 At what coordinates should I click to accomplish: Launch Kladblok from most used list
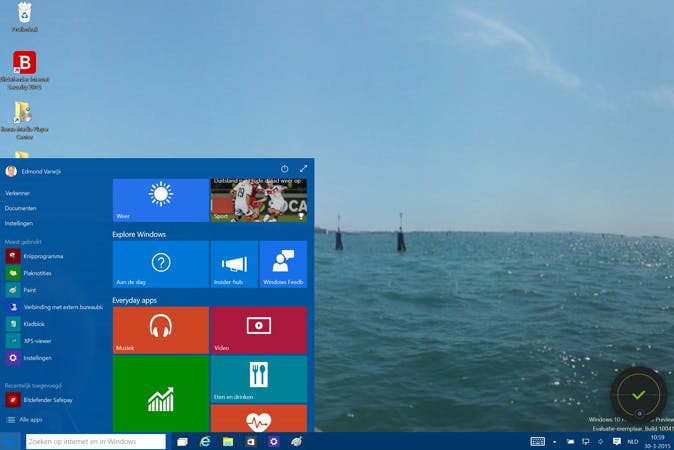click(25, 324)
